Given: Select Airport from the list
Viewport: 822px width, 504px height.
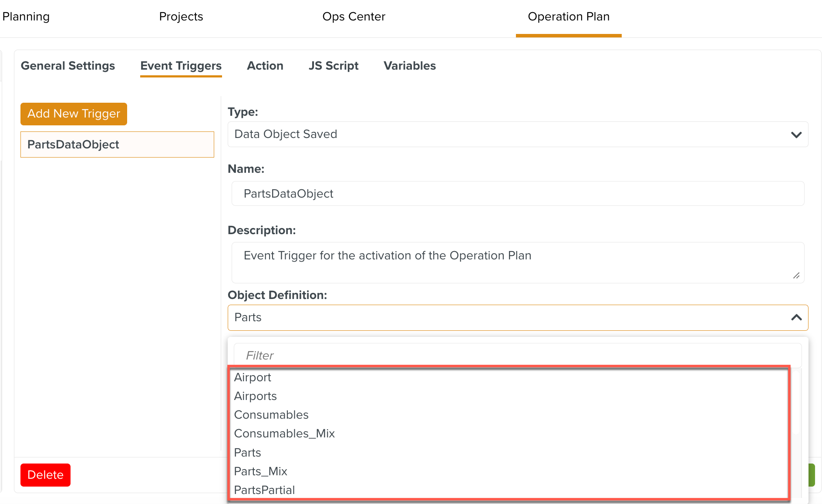Looking at the screenshot, I should [253, 377].
